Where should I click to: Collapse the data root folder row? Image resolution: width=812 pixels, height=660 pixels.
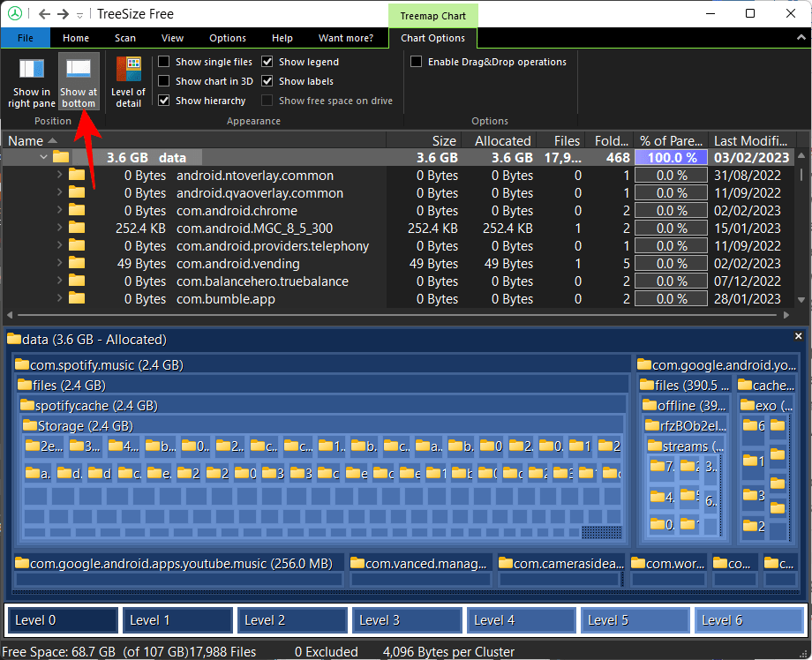(x=43, y=157)
